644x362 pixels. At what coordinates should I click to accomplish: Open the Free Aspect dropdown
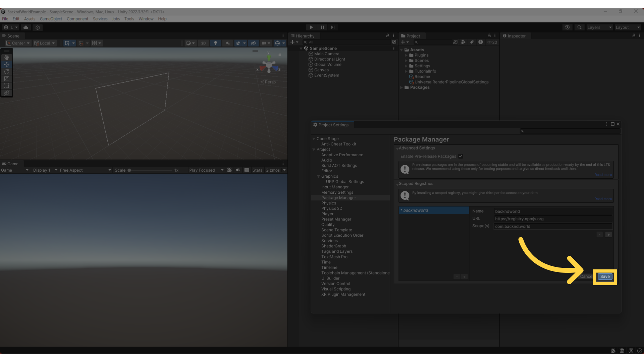pyautogui.click(x=85, y=170)
